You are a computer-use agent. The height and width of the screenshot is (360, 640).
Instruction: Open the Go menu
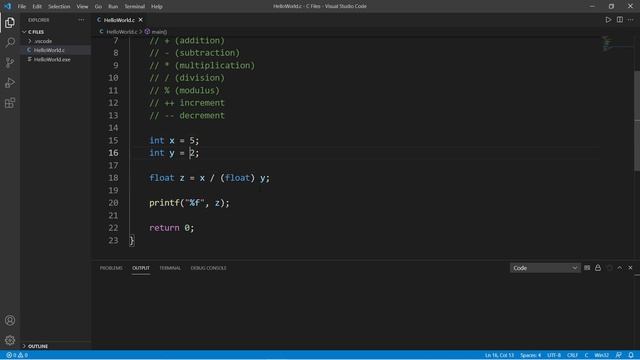pyautogui.click(x=98, y=6)
